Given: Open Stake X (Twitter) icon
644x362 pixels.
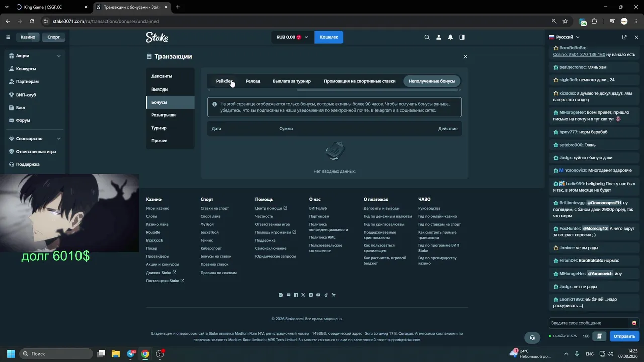Looking at the screenshot, I should point(303,295).
